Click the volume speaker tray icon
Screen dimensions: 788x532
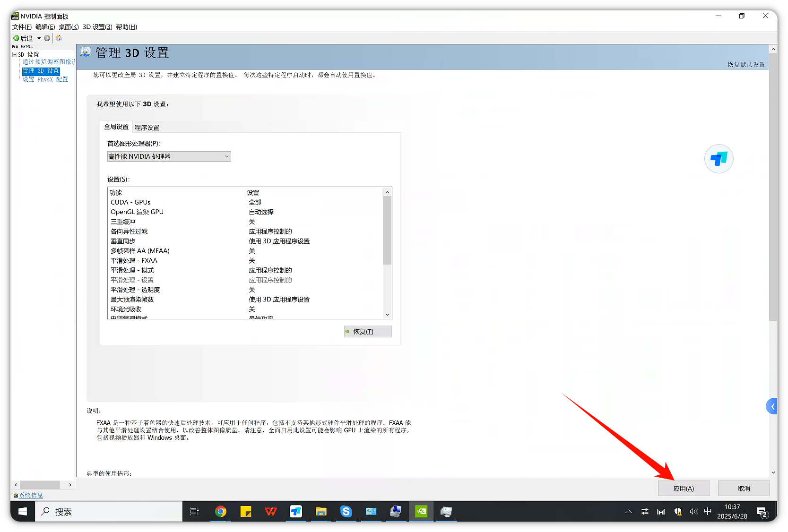point(693,512)
